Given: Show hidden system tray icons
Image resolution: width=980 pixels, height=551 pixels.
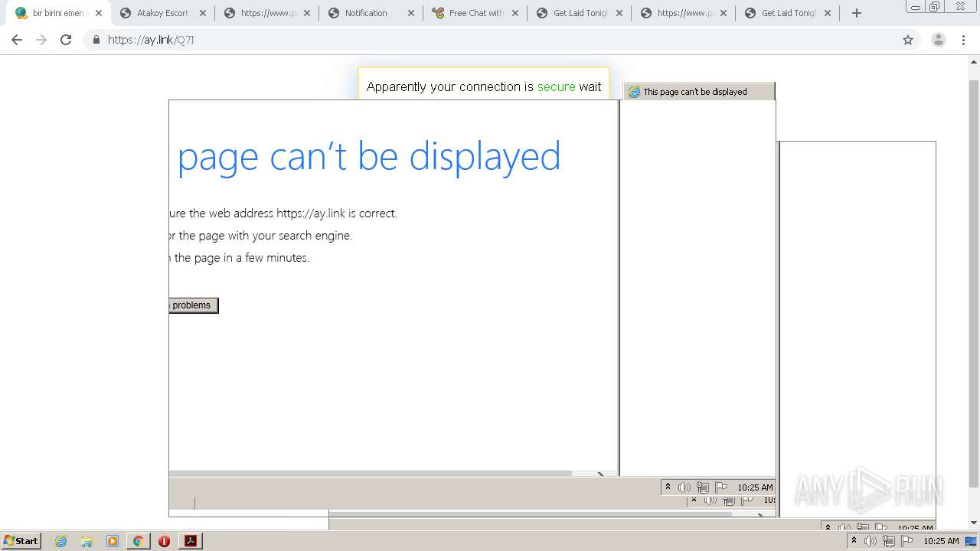Looking at the screenshot, I should [x=854, y=541].
